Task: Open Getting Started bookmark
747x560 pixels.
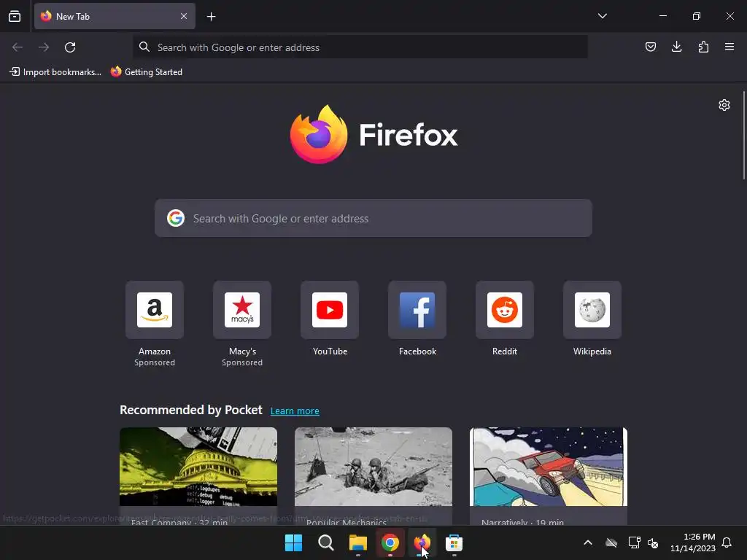Action: pyautogui.click(x=147, y=72)
